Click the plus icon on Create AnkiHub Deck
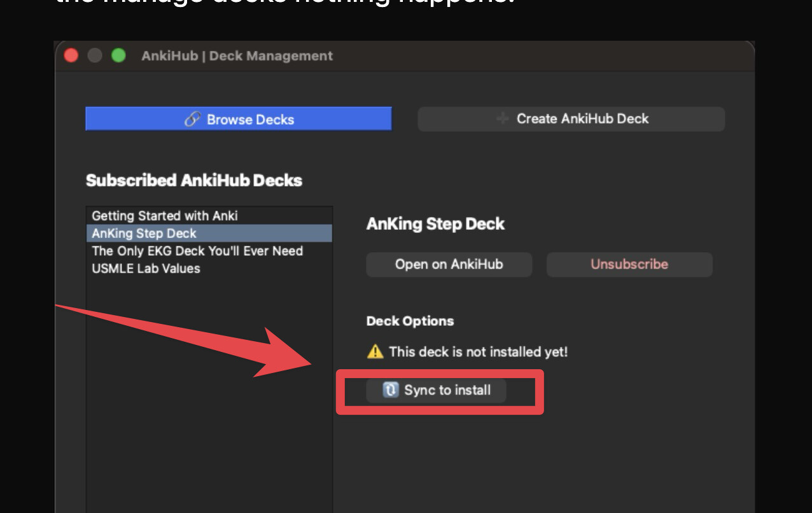Viewport: 812px width, 513px height. (503, 118)
